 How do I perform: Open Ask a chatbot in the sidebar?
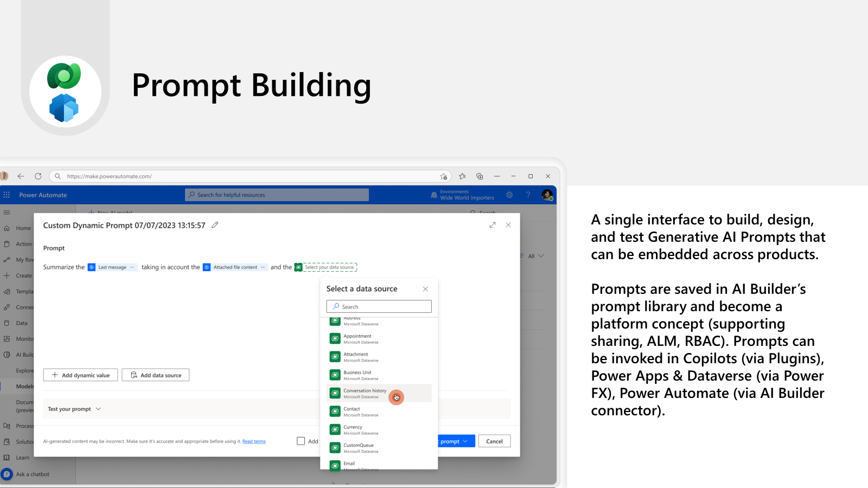(33, 474)
